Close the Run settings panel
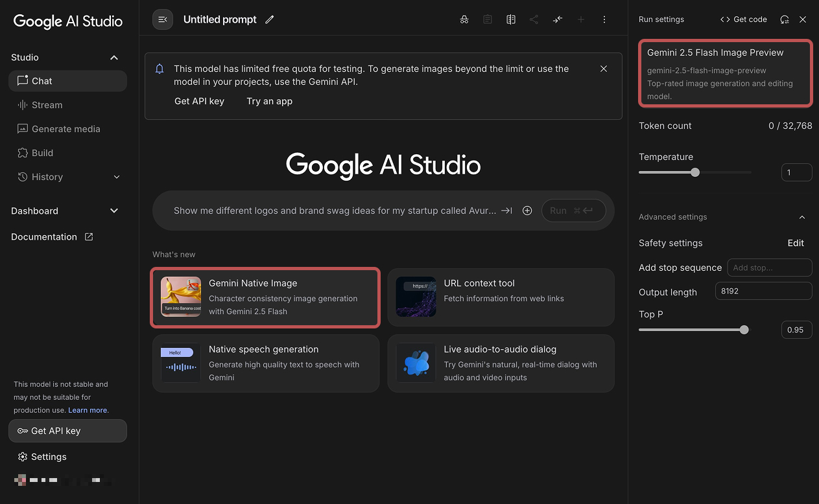The width and height of the screenshot is (819, 504). click(803, 19)
